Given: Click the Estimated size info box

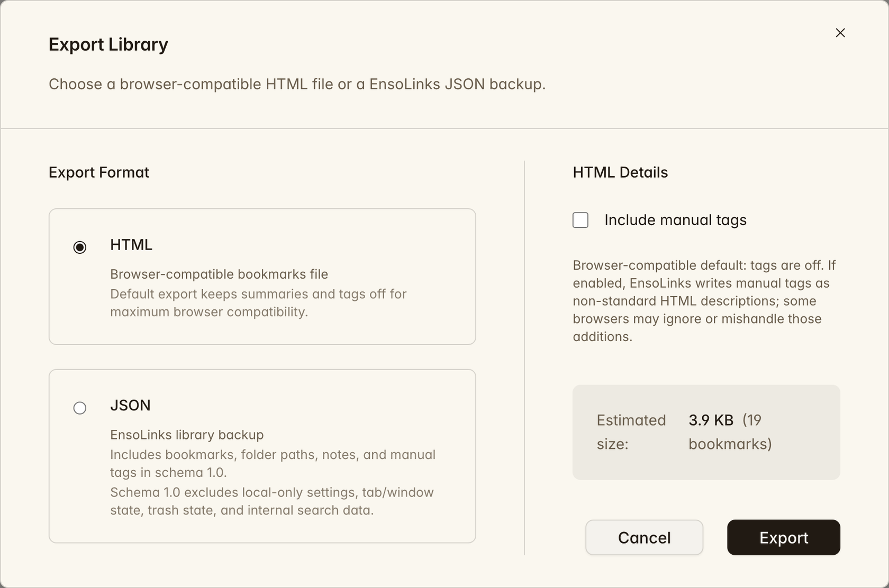Looking at the screenshot, I should [x=706, y=432].
